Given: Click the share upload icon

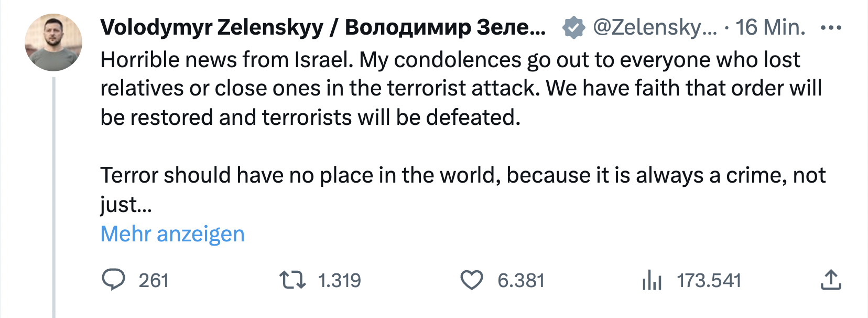Looking at the screenshot, I should (830, 280).
